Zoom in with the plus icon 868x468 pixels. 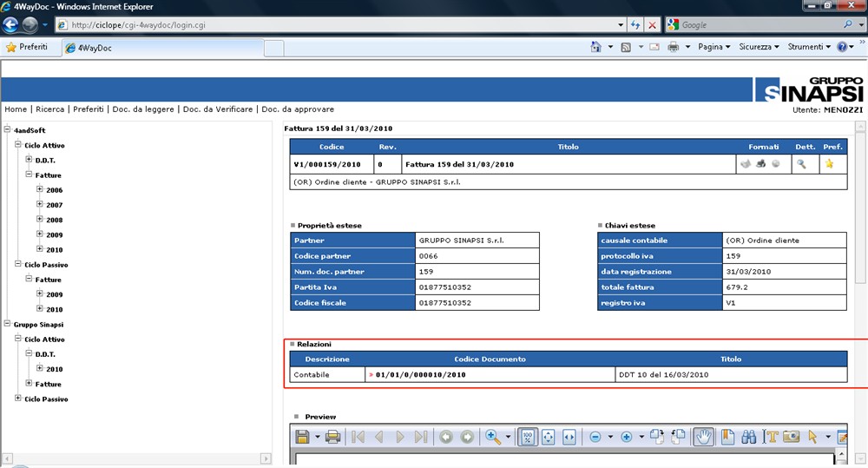tap(626, 437)
